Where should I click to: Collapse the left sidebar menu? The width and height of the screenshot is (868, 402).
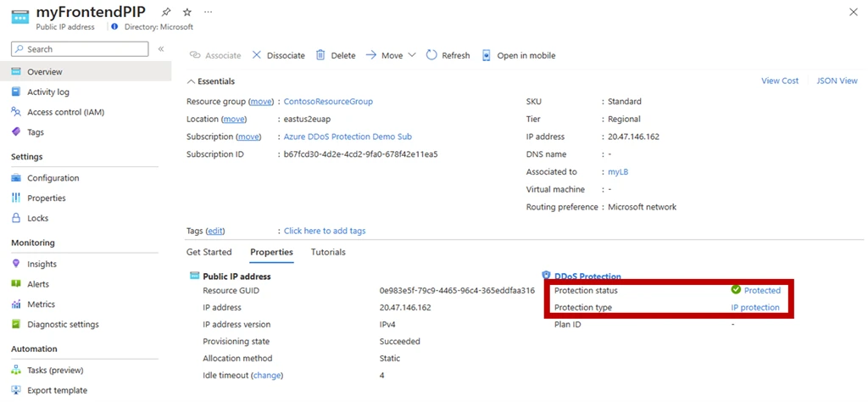161,49
